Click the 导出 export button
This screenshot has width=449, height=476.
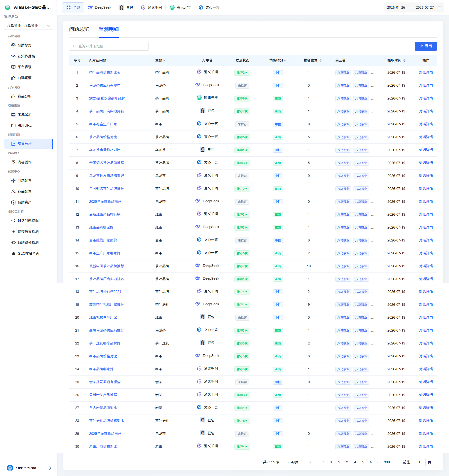[426, 46]
